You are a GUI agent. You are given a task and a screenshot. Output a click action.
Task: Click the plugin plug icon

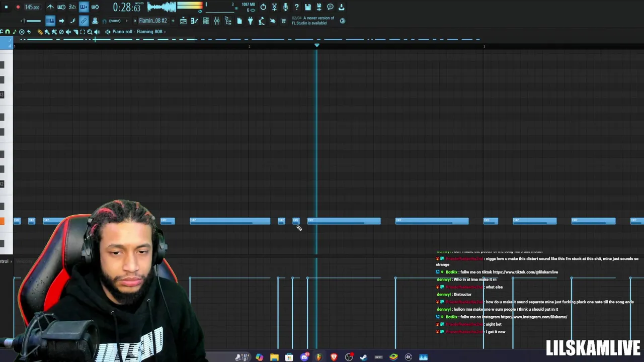(x=250, y=21)
